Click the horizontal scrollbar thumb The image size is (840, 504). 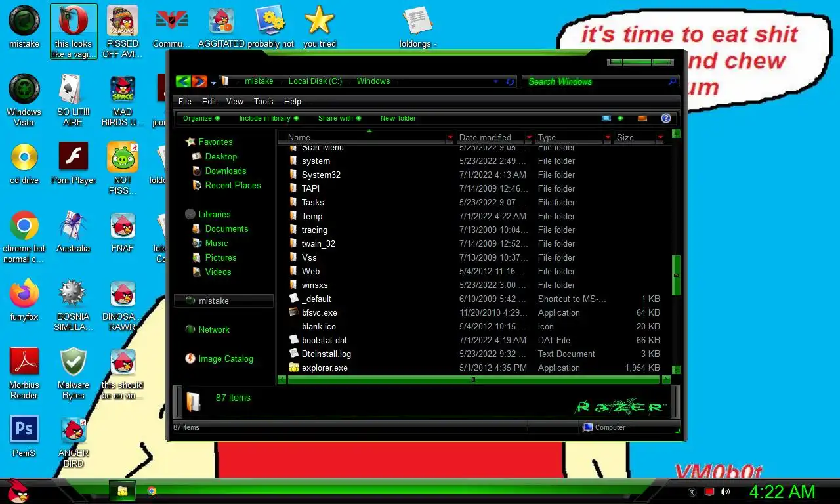pyautogui.click(x=473, y=379)
